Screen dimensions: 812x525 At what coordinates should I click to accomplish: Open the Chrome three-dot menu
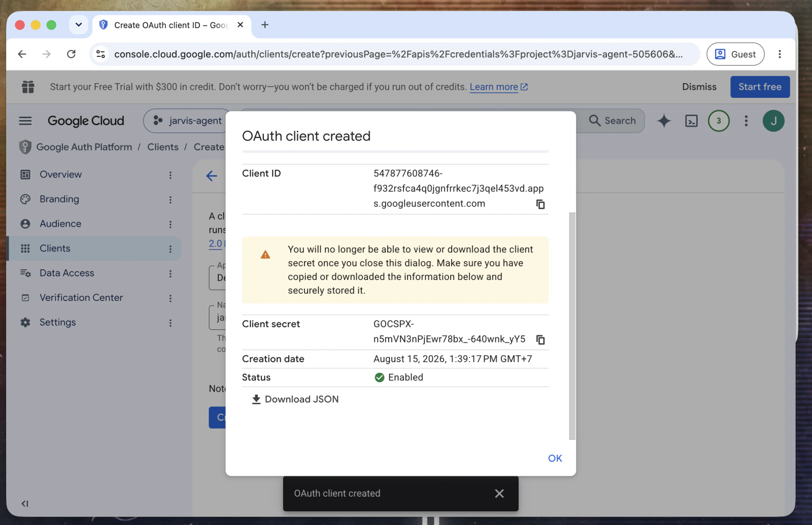click(780, 54)
